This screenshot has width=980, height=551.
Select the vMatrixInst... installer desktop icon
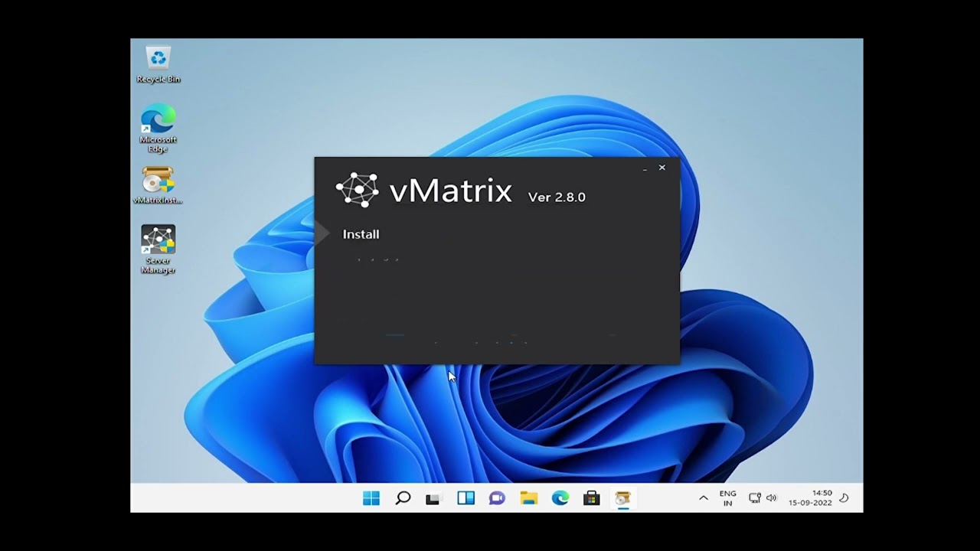[x=158, y=186]
